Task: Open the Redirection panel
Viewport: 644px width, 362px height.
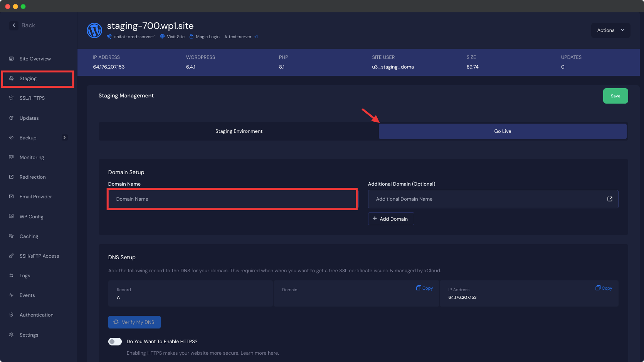Action: coord(32,177)
